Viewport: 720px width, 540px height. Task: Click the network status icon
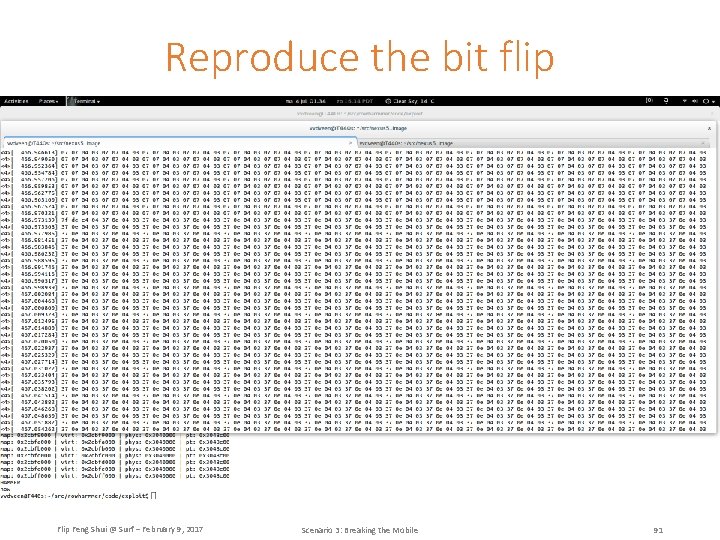(685, 101)
